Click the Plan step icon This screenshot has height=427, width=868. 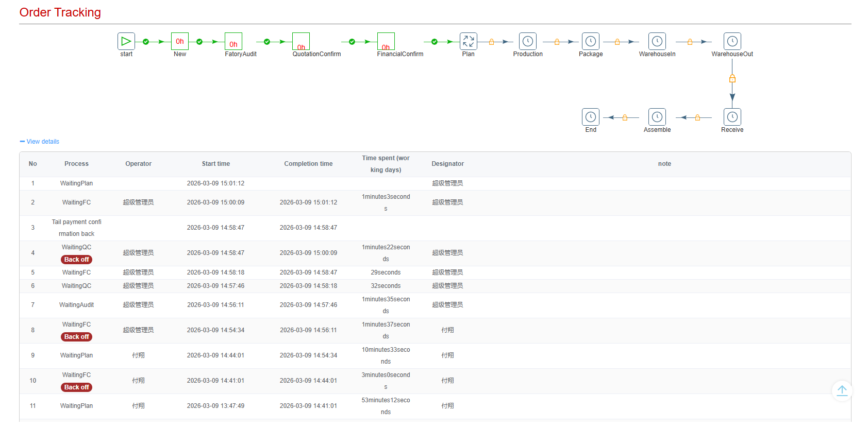click(x=469, y=41)
